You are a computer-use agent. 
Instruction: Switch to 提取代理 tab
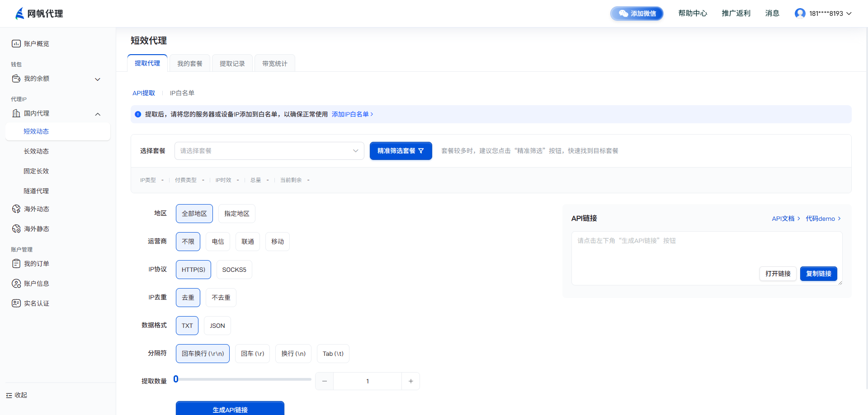[147, 63]
